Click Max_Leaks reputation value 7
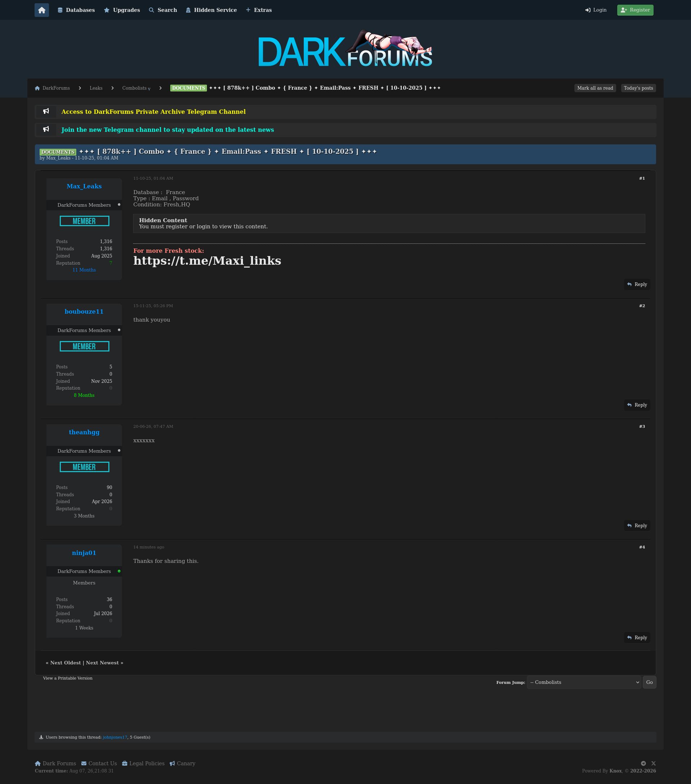The image size is (691, 784). tap(111, 263)
